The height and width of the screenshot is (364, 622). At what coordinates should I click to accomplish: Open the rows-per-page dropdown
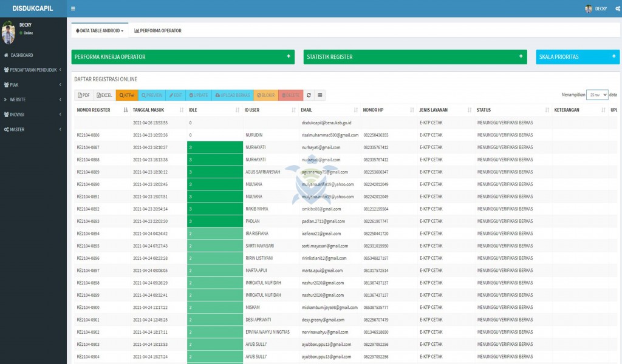tap(596, 95)
